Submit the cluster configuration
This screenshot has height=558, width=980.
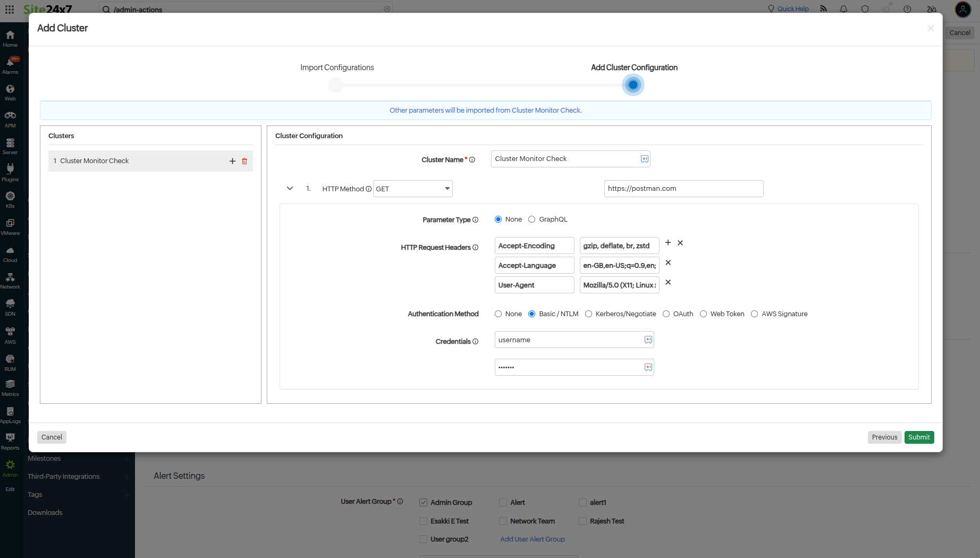(x=919, y=437)
